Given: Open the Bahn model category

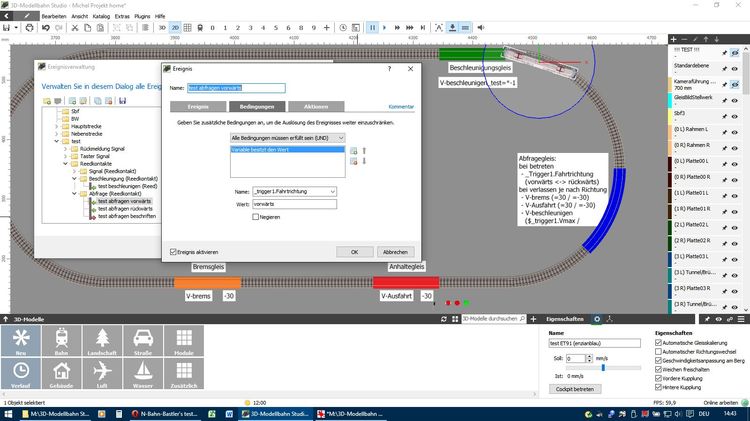Looking at the screenshot, I should pyautogui.click(x=61, y=341).
